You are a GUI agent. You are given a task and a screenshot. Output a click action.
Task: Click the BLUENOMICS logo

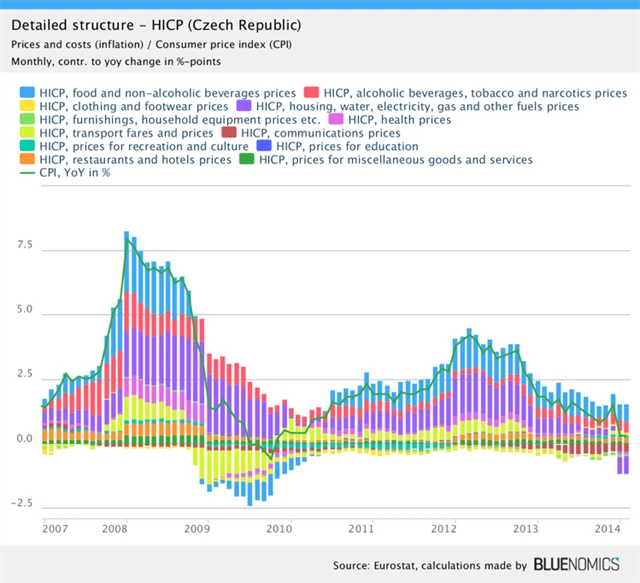(x=580, y=565)
